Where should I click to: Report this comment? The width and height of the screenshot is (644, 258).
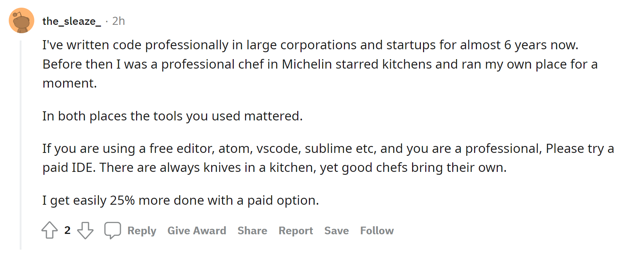pyautogui.click(x=296, y=231)
